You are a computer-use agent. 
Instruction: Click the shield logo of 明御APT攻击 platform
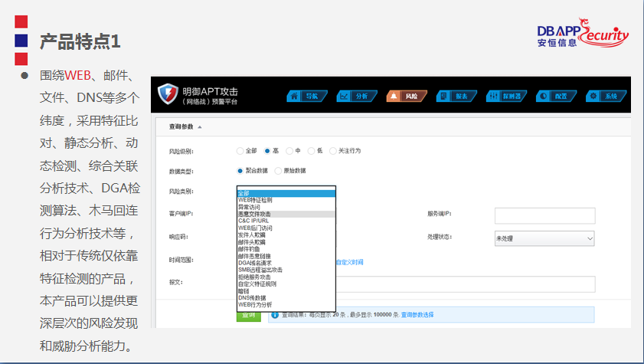point(168,94)
